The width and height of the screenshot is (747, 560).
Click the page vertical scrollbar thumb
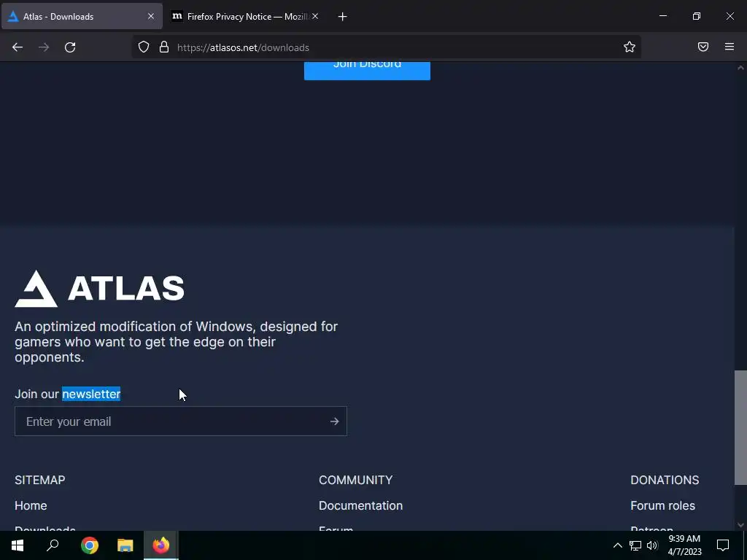click(x=740, y=427)
